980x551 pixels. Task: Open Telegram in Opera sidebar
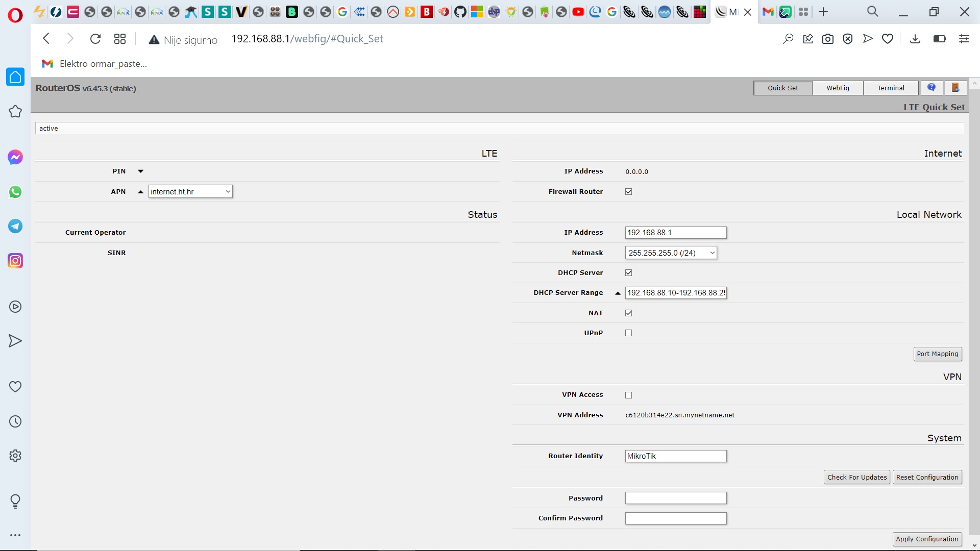click(15, 226)
